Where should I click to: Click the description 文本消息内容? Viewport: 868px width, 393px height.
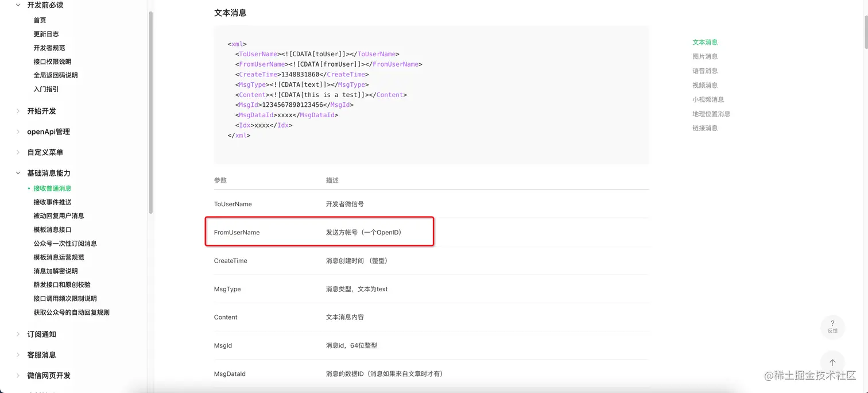point(344,317)
